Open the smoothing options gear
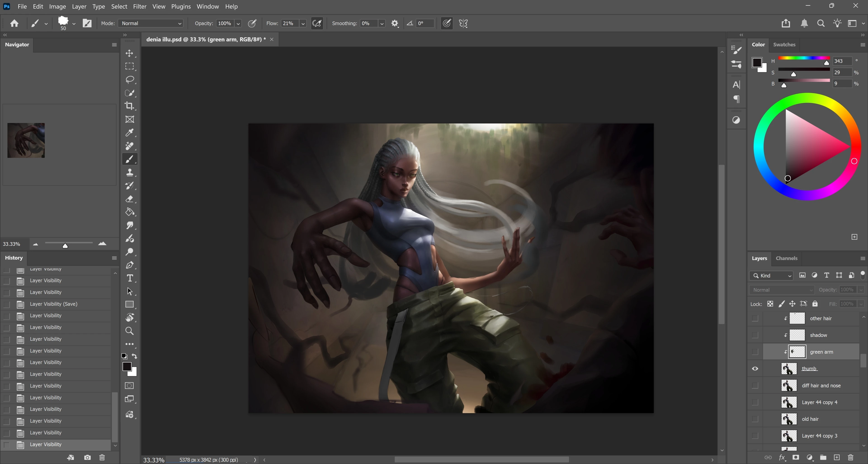868x464 pixels. pos(395,23)
